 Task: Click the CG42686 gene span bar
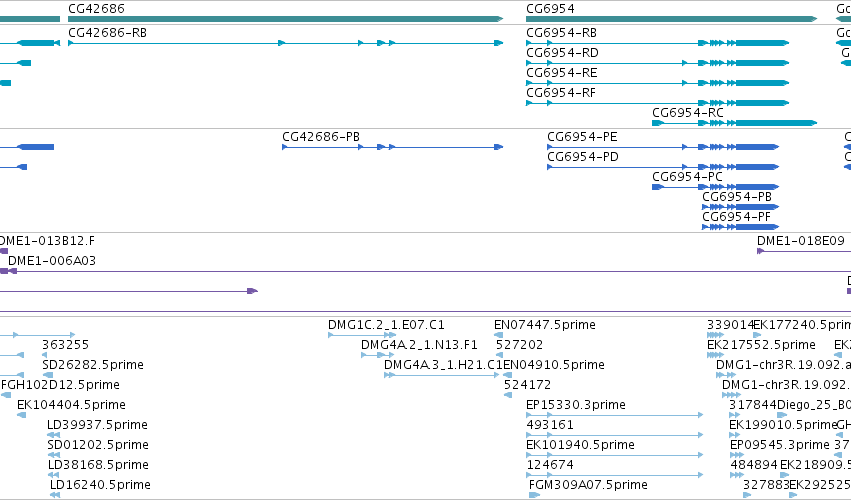285,19
